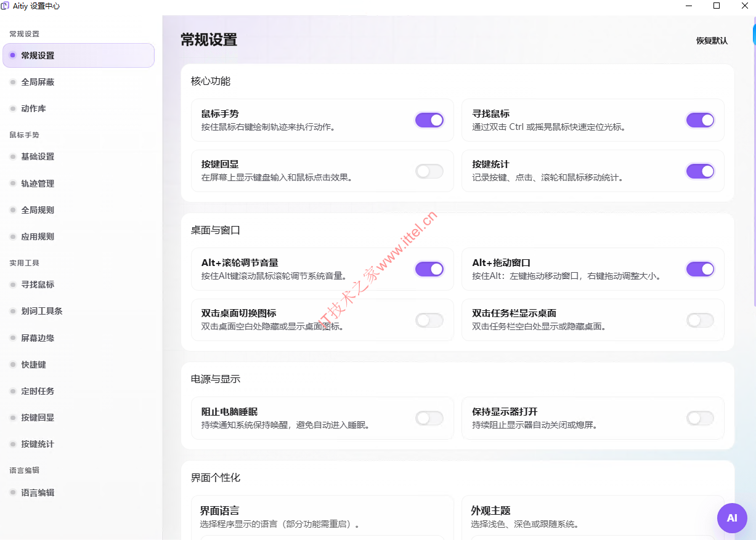
Task: Turn off the 寻找鼠标 switch
Action: coord(701,120)
